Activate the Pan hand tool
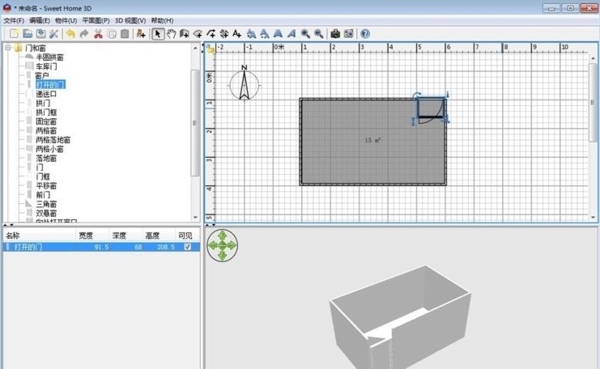The height and width of the screenshot is (369, 600). (x=171, y=34)
